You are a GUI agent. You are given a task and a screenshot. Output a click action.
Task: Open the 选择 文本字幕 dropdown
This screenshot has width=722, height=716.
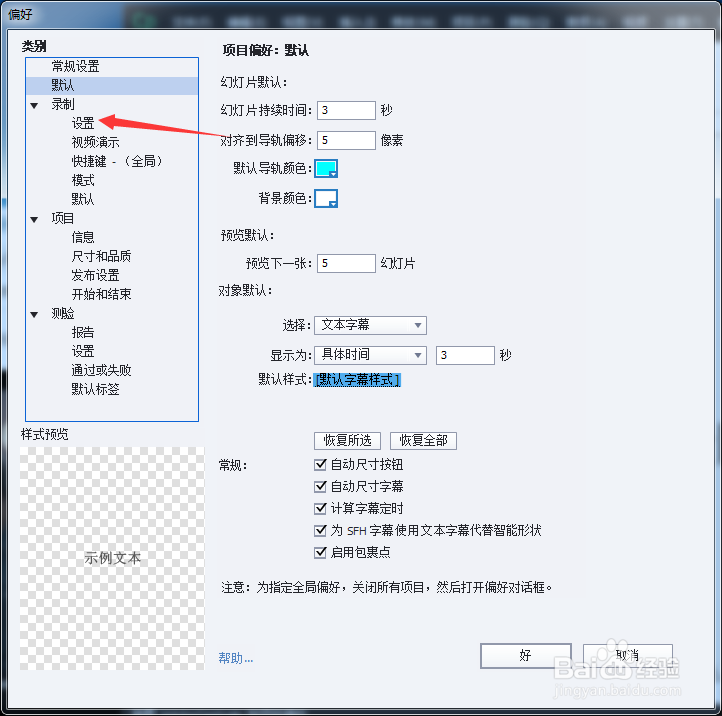coord(371,325)
